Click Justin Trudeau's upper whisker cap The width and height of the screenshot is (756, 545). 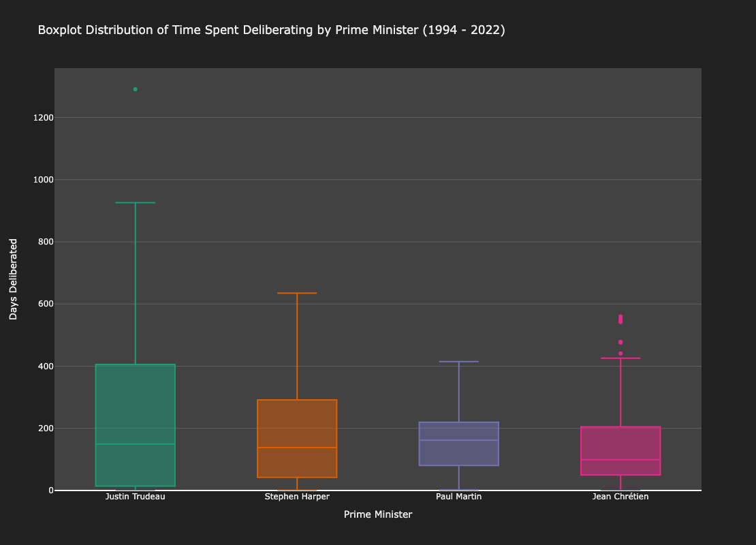click(x=135, y=202)
